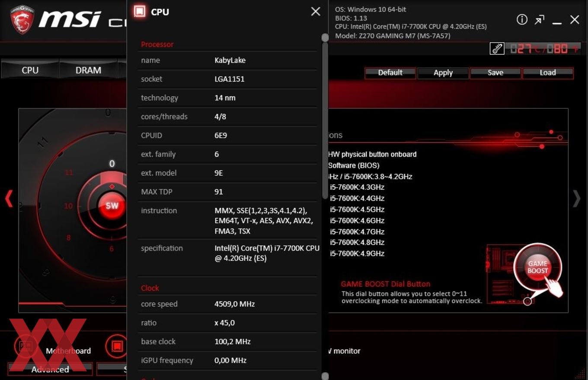Viewport: 588px width, 380px height.
Task: Select the ratio value x 45,0
Action: tap(224, 323)
